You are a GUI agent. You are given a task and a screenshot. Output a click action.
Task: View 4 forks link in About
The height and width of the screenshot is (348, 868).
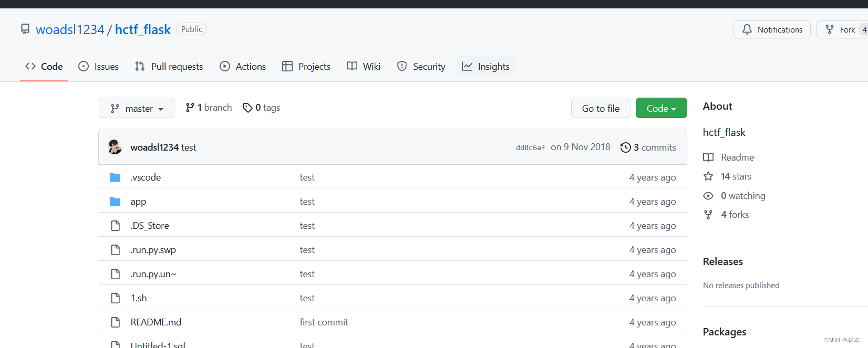pyautogui.click(x=726, y=215)
